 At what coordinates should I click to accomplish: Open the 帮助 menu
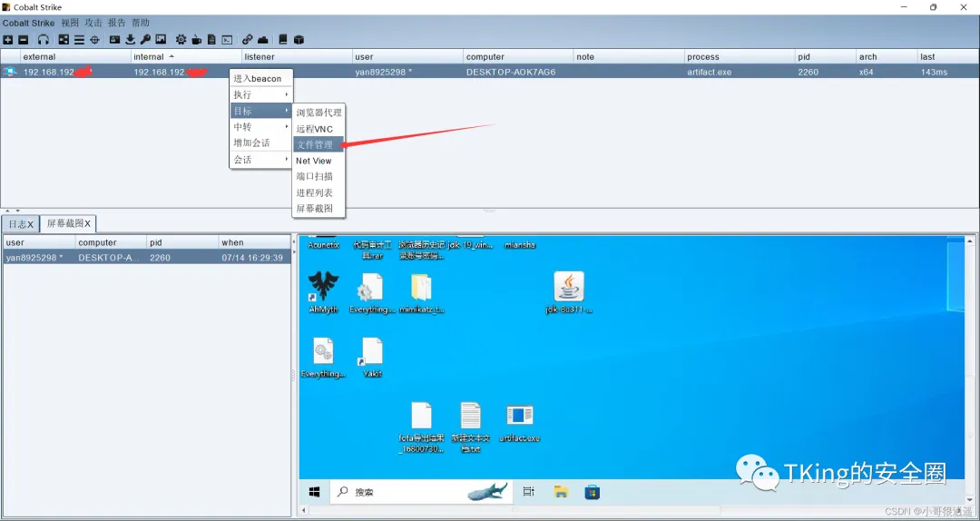141,23
